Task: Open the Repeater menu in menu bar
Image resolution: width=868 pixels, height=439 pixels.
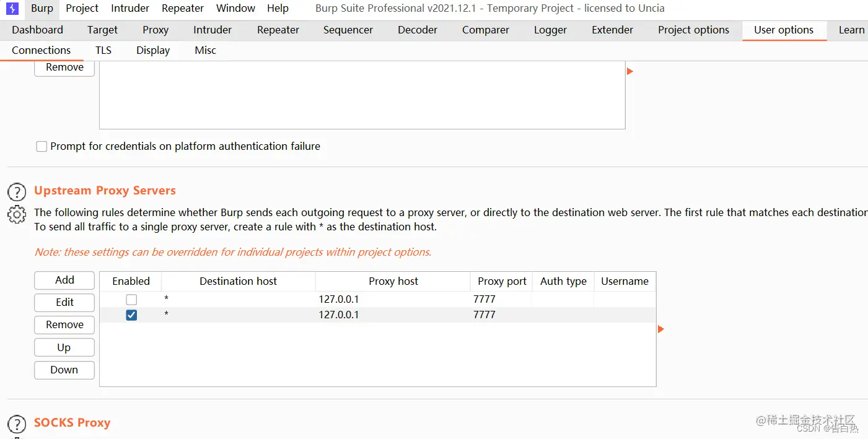Action: 183,8
